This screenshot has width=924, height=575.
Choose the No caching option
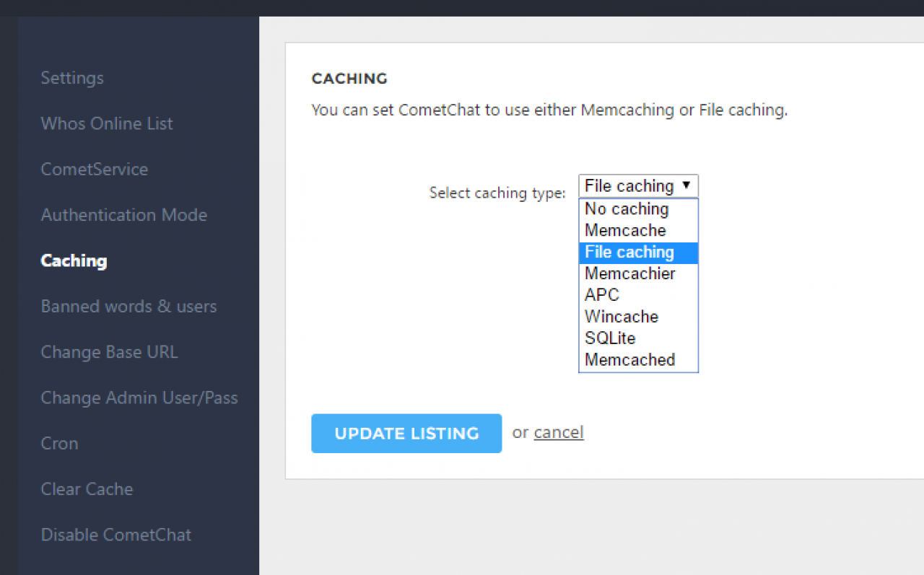point(627,209)
